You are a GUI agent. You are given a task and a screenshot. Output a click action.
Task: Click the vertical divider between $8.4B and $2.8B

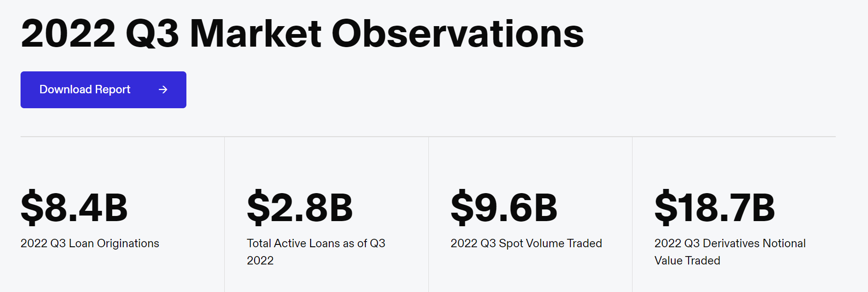click(x=225, y=215)
